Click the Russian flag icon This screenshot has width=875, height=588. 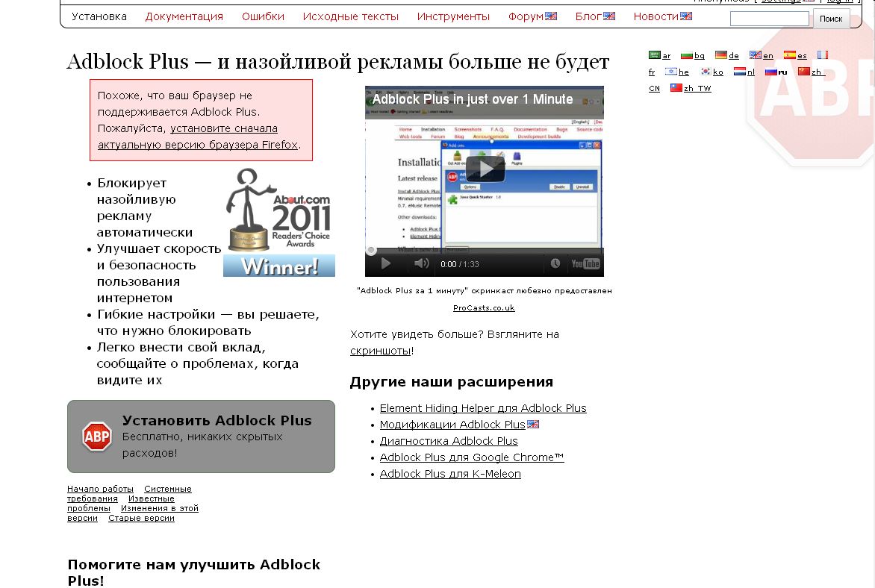point(771,72)
